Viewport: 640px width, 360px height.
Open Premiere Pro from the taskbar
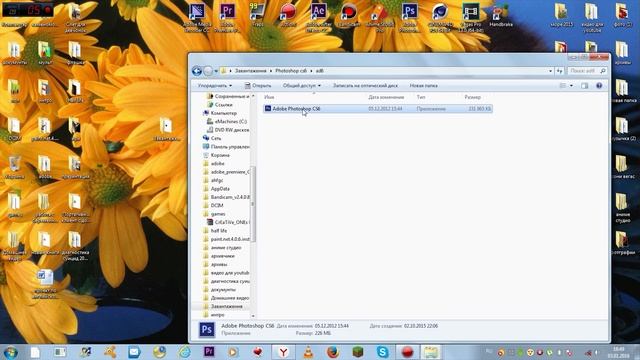tap(209, 351)
